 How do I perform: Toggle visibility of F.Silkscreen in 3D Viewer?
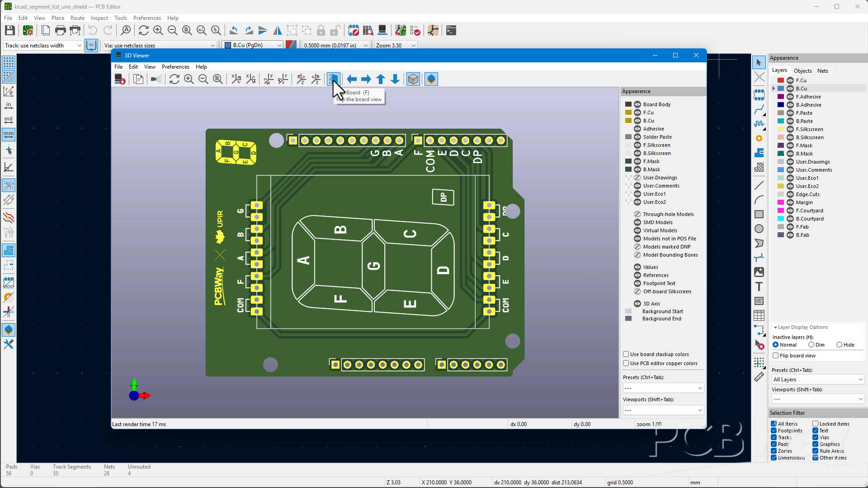pos(637,145)
